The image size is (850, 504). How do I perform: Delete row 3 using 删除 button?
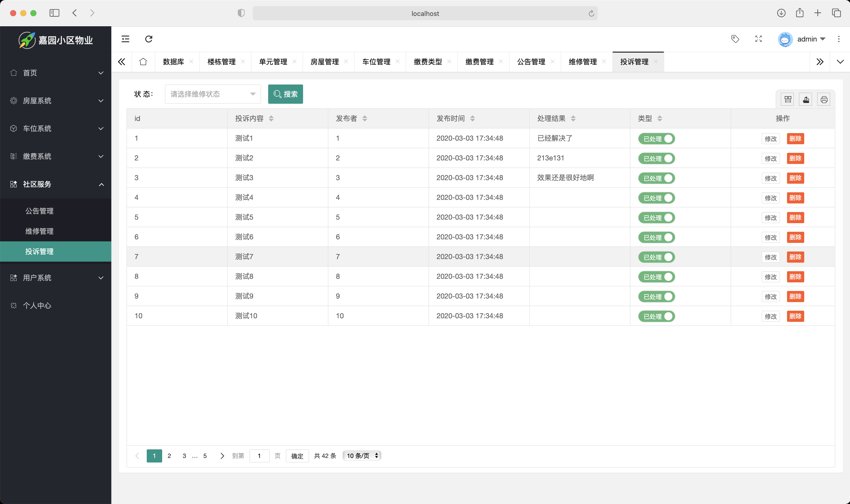(795, 178)
